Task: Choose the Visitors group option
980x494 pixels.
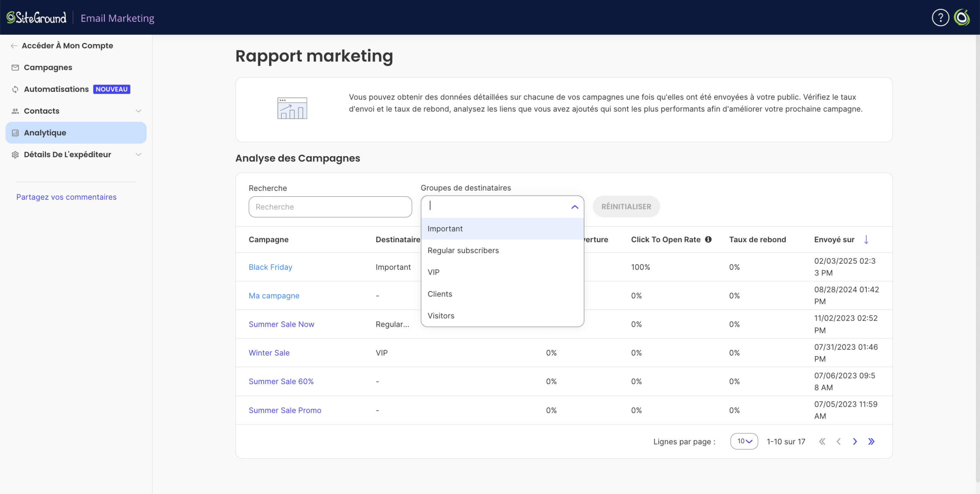Action: (502, 316)
